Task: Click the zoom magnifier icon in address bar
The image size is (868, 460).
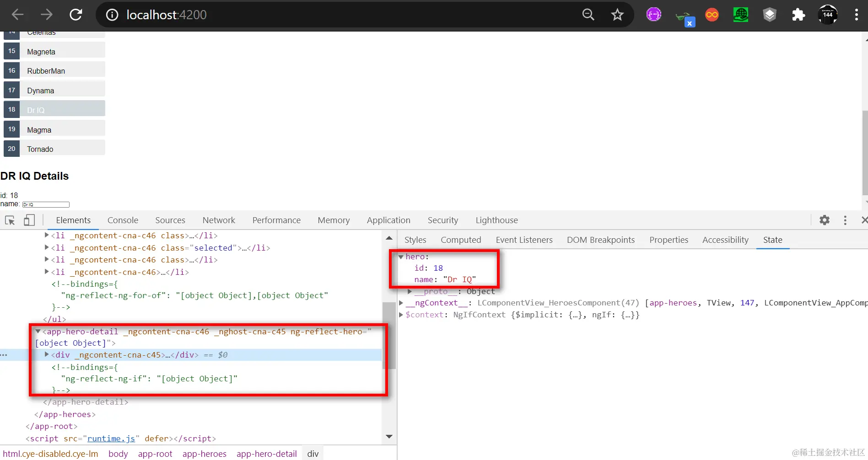Action: pyautogui.click(x=588, y=15)
